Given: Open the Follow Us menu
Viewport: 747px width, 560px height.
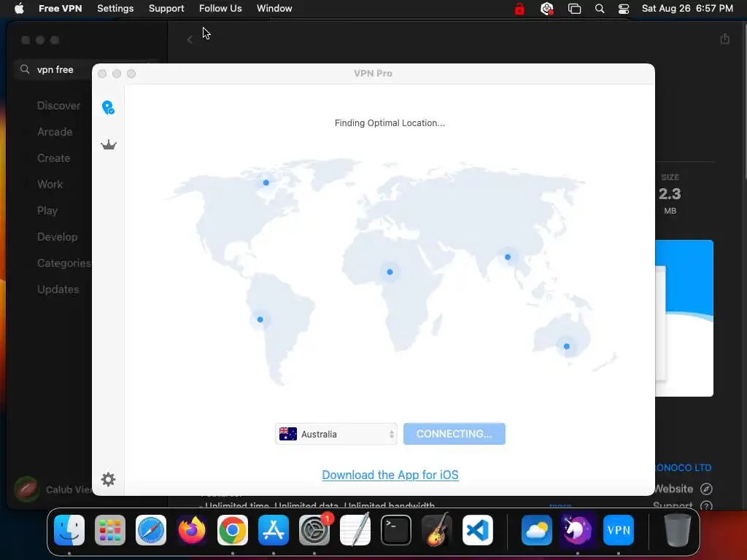Looking at the screenshot, I should tap(220, 9).
